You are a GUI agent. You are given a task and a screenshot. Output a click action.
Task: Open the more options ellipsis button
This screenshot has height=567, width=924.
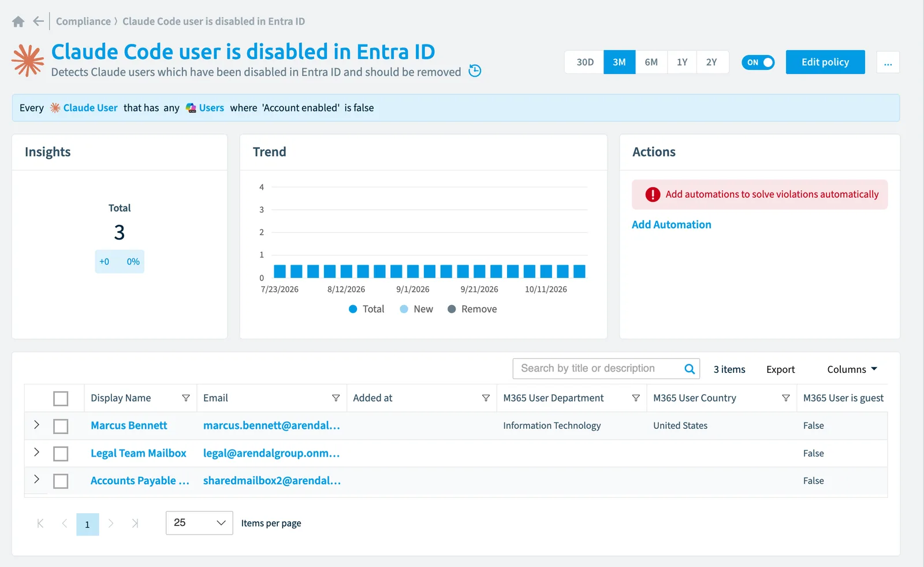coord(888,62)
